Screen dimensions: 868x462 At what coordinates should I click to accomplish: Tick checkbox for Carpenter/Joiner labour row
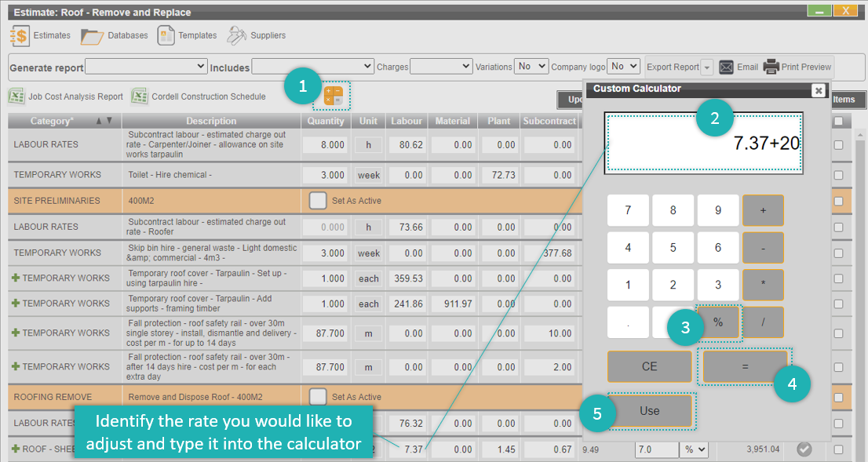point(839,145)
